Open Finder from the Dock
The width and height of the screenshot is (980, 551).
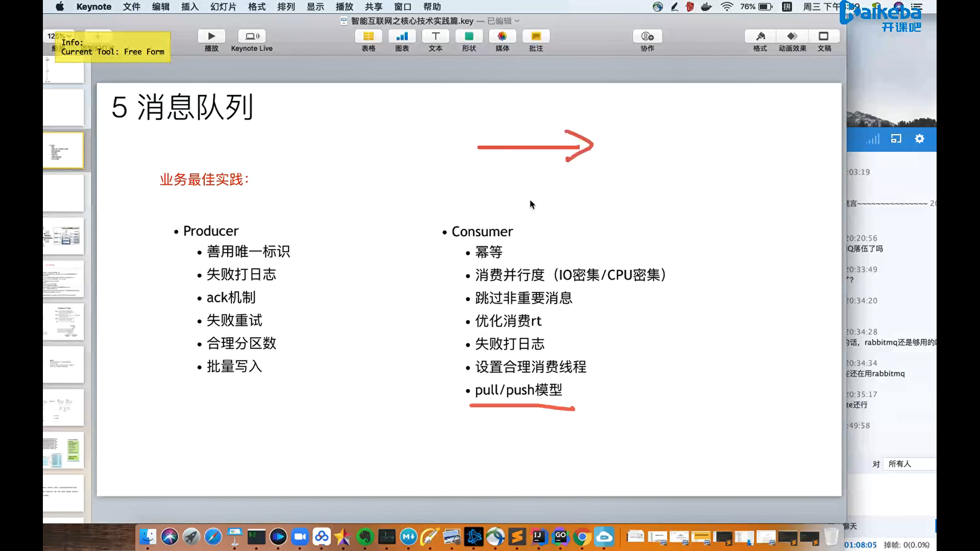(x=148, y=537)
